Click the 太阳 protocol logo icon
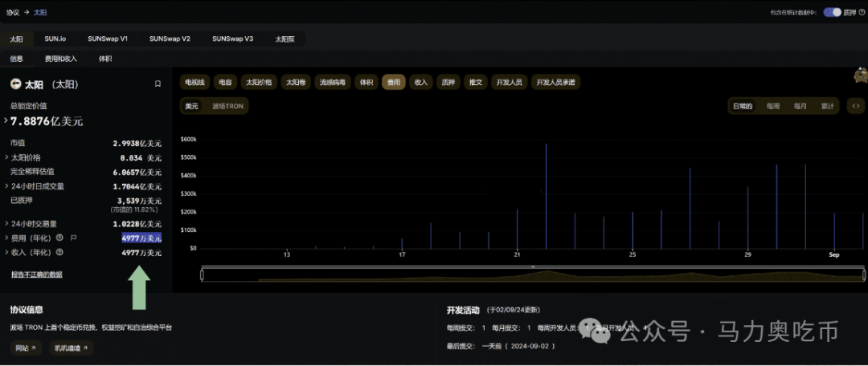Image resolution: width=868 pixels, height=366 pixels. 15,84
